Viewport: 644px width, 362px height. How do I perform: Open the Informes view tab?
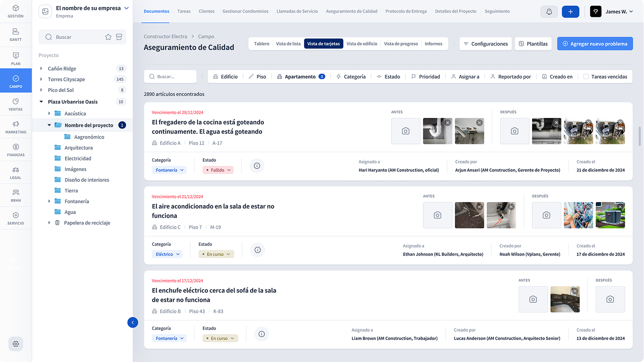point(434,44)
